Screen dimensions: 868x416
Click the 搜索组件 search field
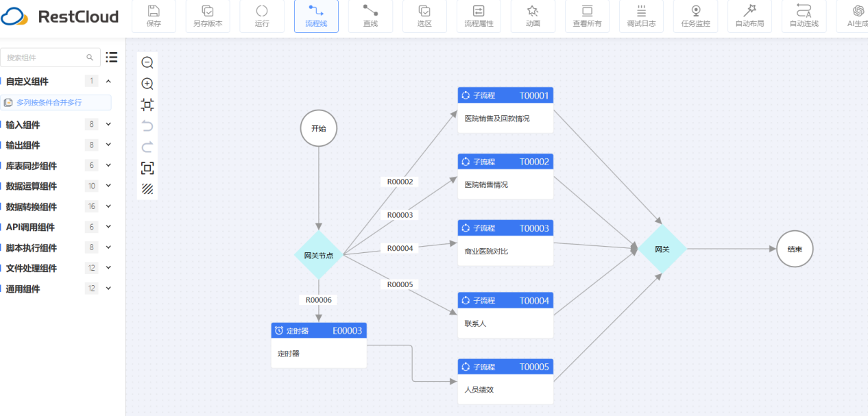pyautogui.click(x=45, y=58)
